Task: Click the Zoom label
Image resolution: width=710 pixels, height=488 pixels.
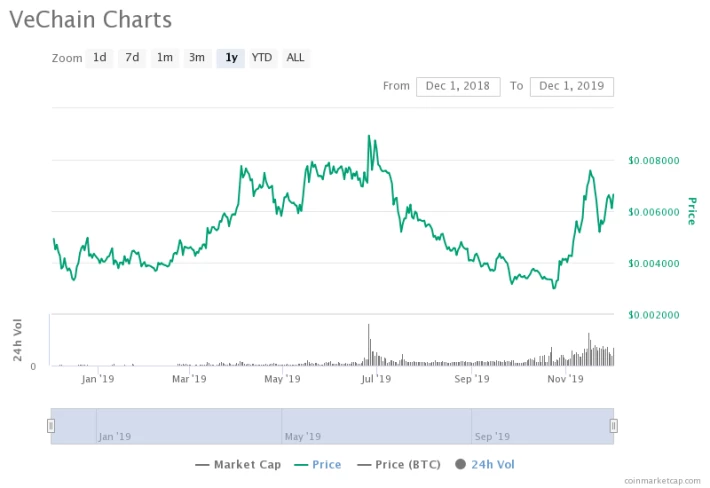Action: (67, 58)
